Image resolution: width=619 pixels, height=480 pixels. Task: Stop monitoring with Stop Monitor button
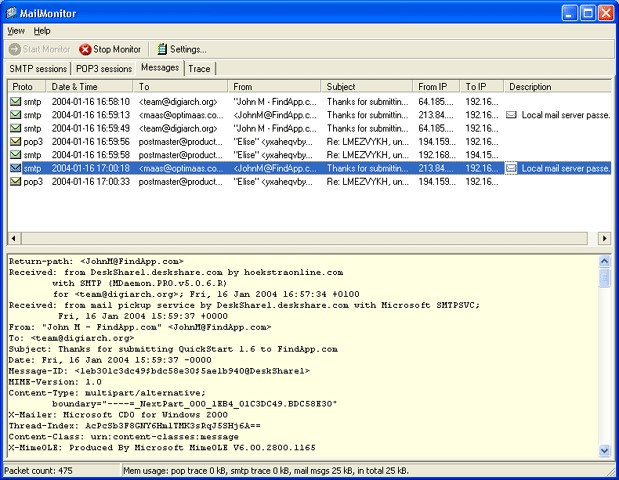point(110,49)
